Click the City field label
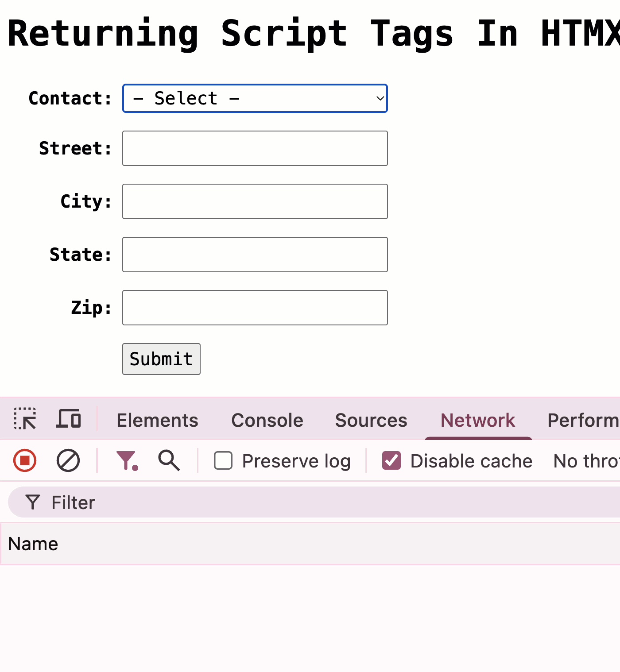This screenshot has width=620, height=672. point(86,201)
